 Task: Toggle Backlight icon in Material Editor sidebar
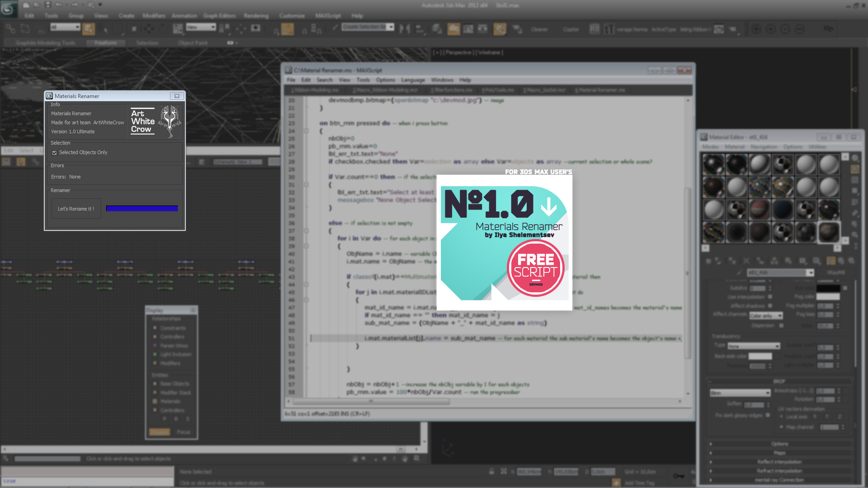855,169
